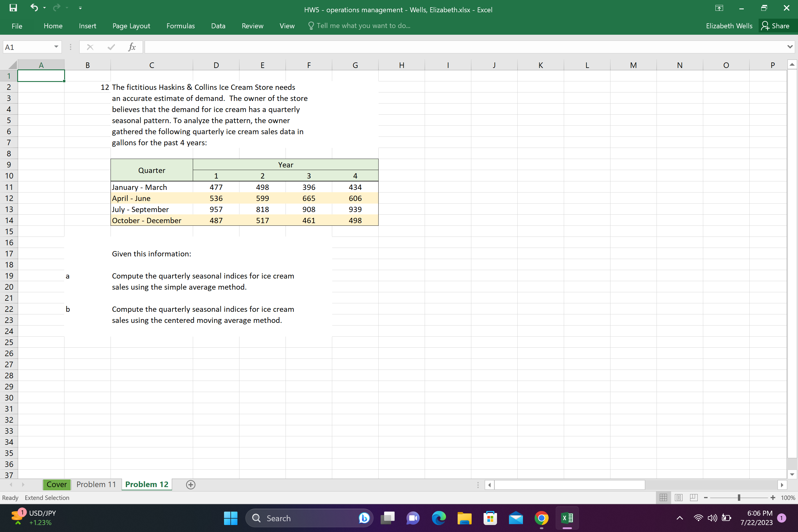The height and width of the screenshot is (532, 798).
Task: Switch to Page Layout view in status bar
Action: (x=679, y=497)
